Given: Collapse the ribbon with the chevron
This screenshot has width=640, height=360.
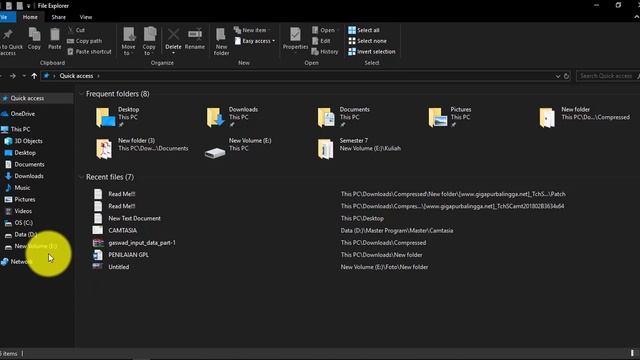Looking at the screenshot, I should pyautogui.click(x=636, y=17).
